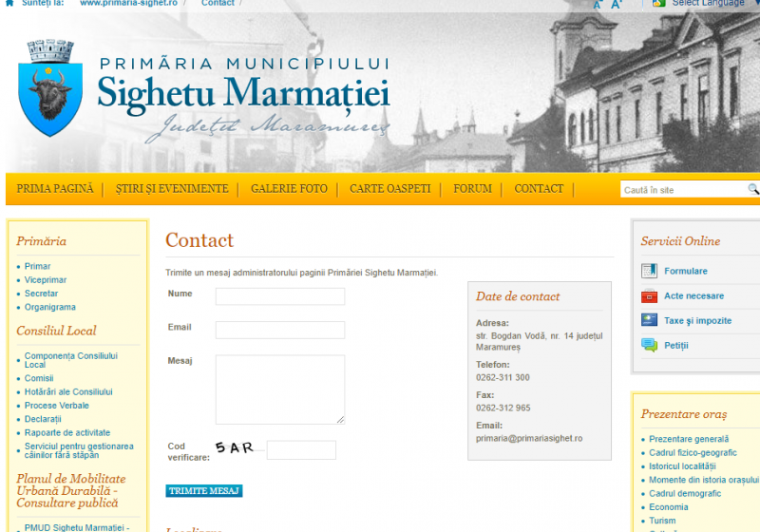The height and width of the screenshot is (532, 760).
Task: Click Planul de Mobilitate Urbană Durabilă heading
Action: [x=70, y=490]
